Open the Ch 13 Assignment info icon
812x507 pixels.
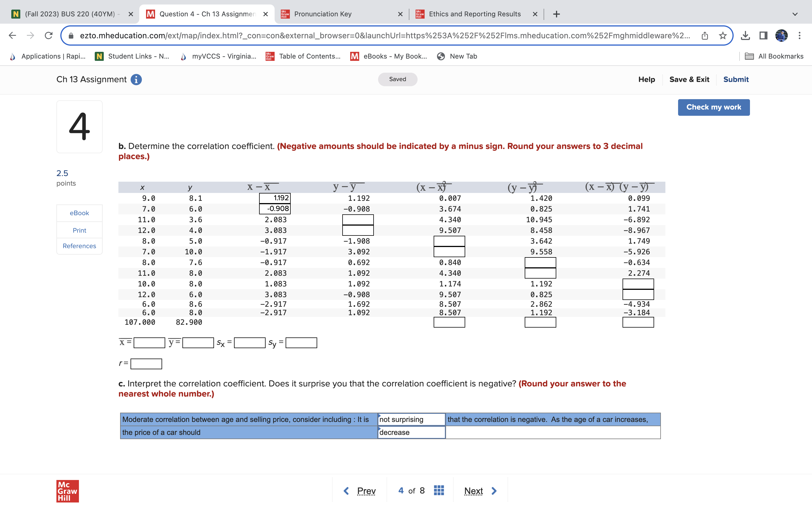[136, 79]
